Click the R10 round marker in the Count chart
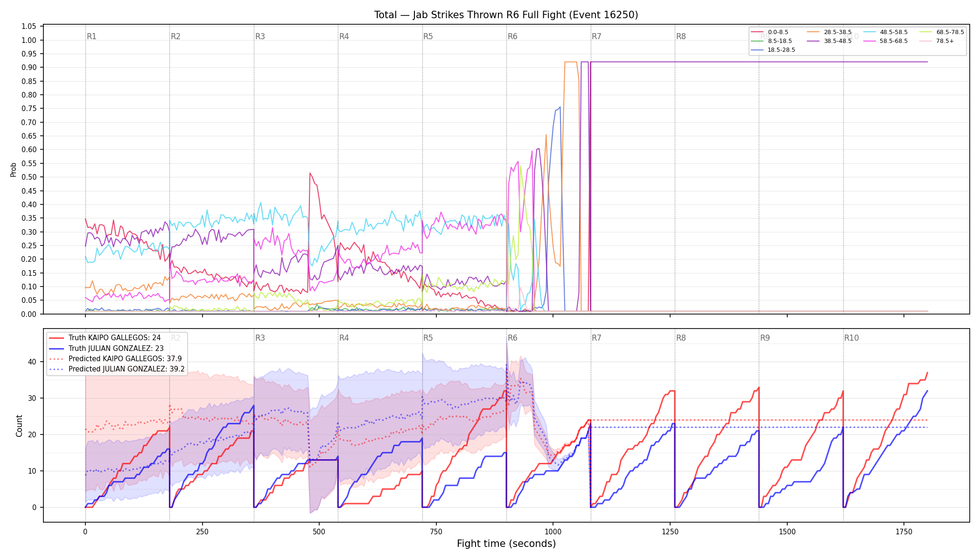This screenshot has height=560, width=980. coord(851,338)
